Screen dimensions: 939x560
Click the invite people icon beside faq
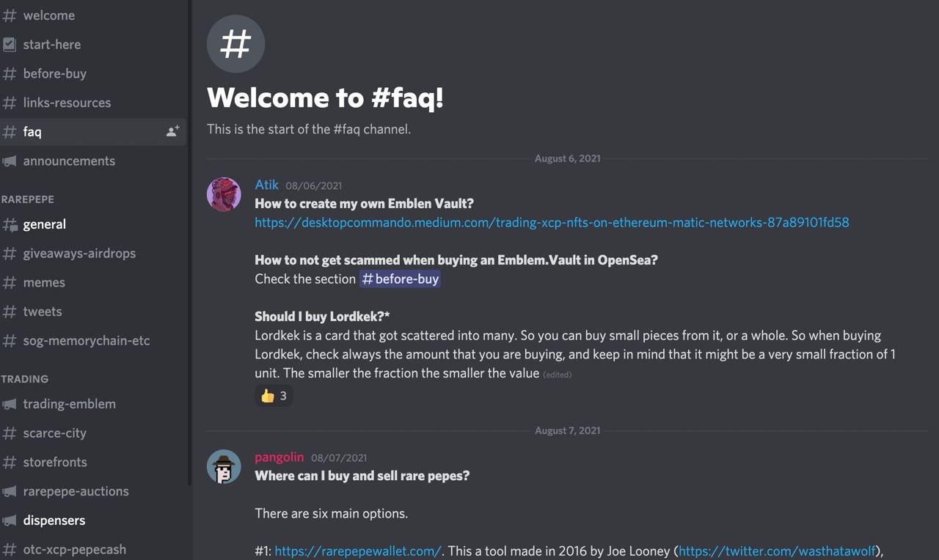(x=172, y=132)
